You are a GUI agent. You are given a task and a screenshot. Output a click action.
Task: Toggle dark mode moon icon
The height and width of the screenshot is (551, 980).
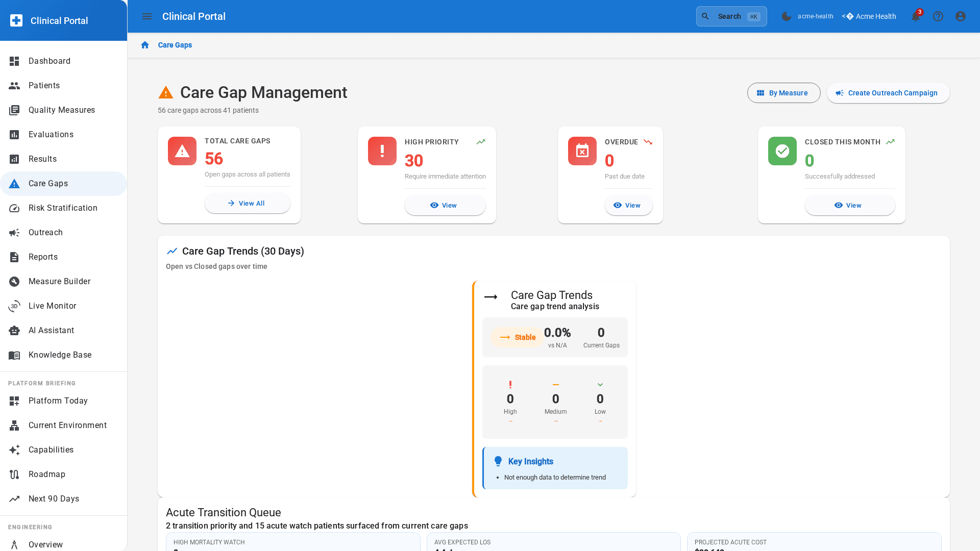(787, 16)
